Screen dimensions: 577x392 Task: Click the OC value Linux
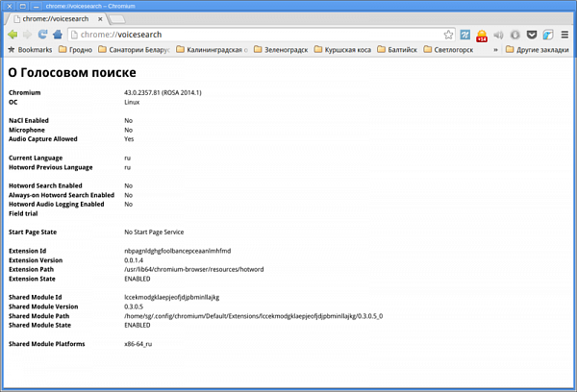point(132,102)
